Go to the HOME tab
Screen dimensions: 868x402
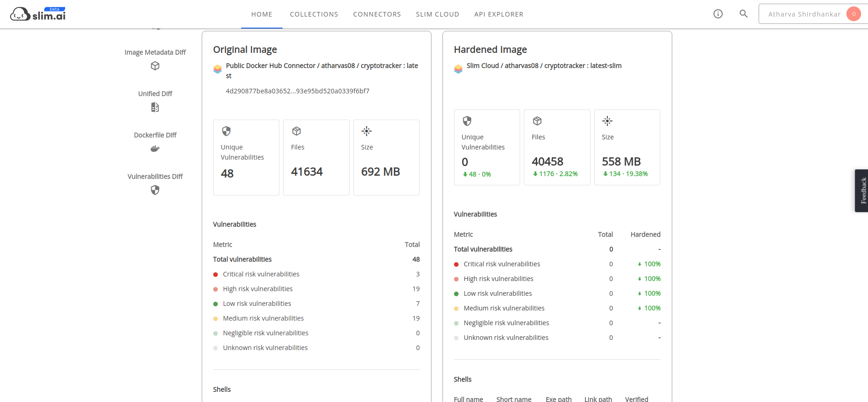[262, 14]
